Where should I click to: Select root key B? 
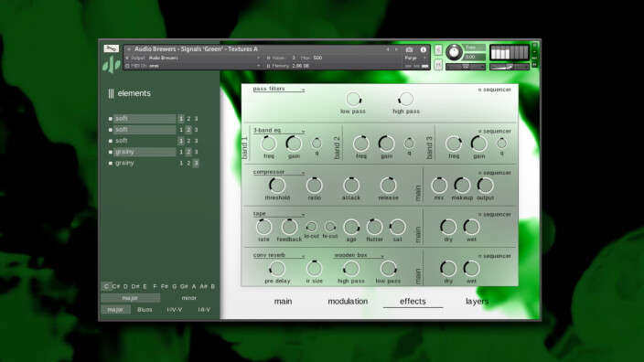tap(213, 286)
